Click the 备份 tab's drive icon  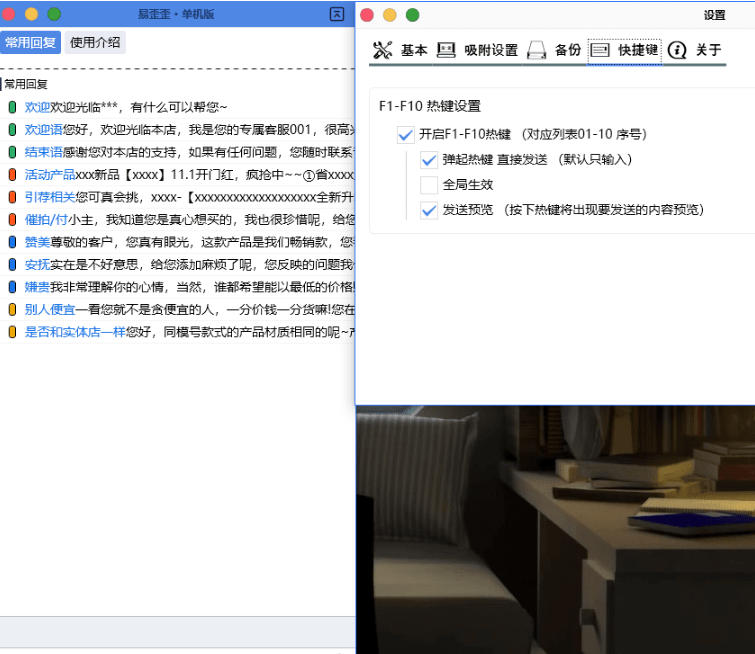(x=536, y=50)
